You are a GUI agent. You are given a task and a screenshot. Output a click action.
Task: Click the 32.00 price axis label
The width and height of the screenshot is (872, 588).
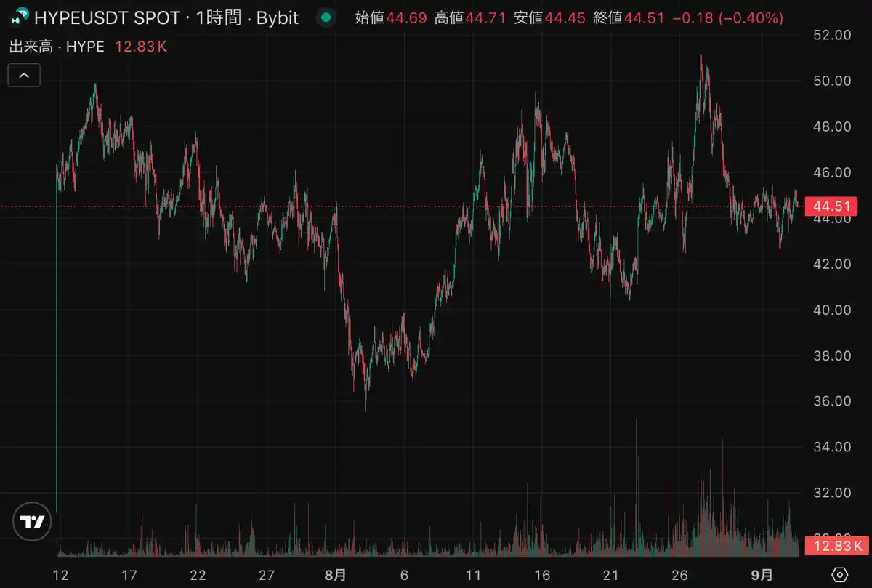tap(832, 493)
